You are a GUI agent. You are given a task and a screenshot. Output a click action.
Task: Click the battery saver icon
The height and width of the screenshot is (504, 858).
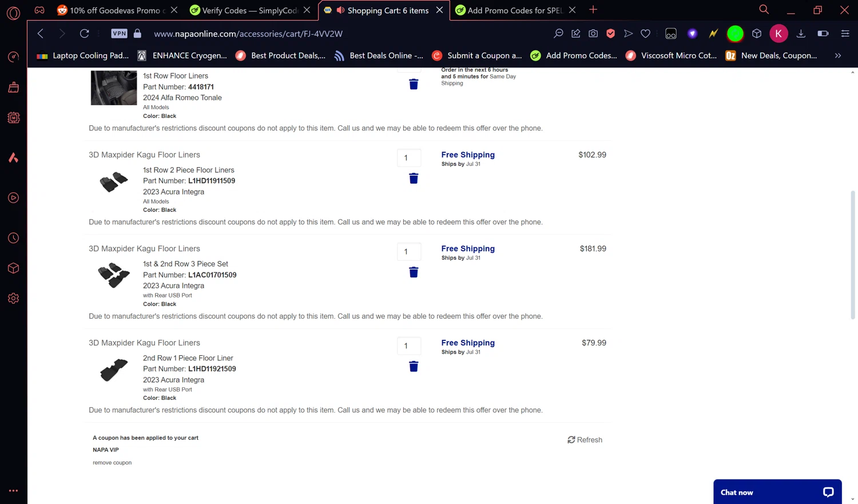(823, 34)
